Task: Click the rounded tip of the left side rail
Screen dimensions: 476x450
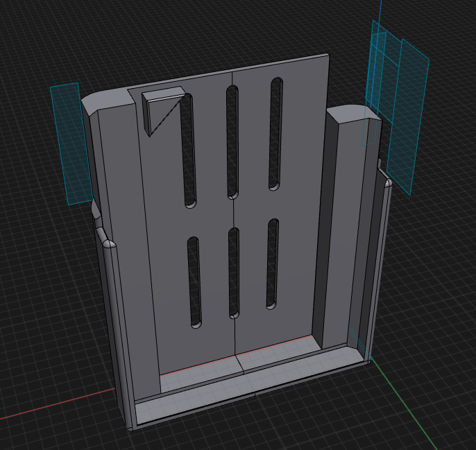Action: tap(109, 243)
